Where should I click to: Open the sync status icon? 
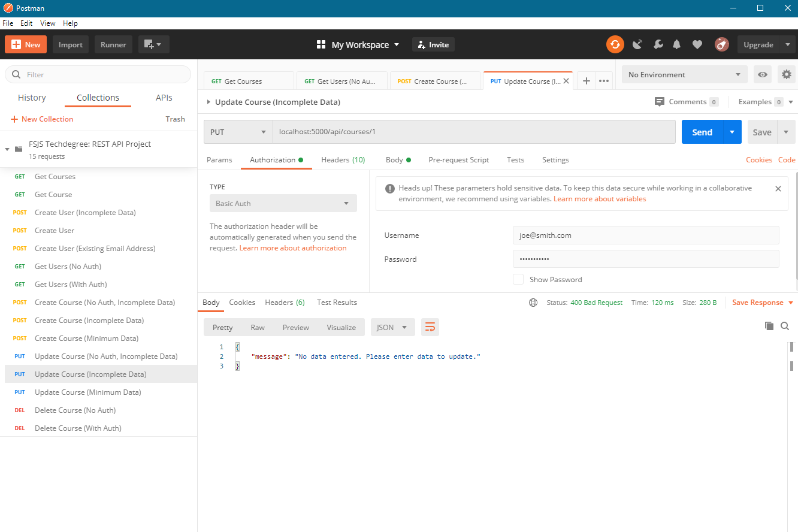(615, 44)
